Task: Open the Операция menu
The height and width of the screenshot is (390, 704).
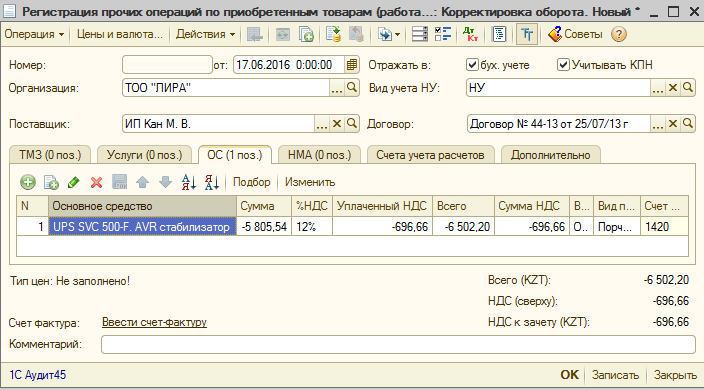Action: [x=34, y=34]
